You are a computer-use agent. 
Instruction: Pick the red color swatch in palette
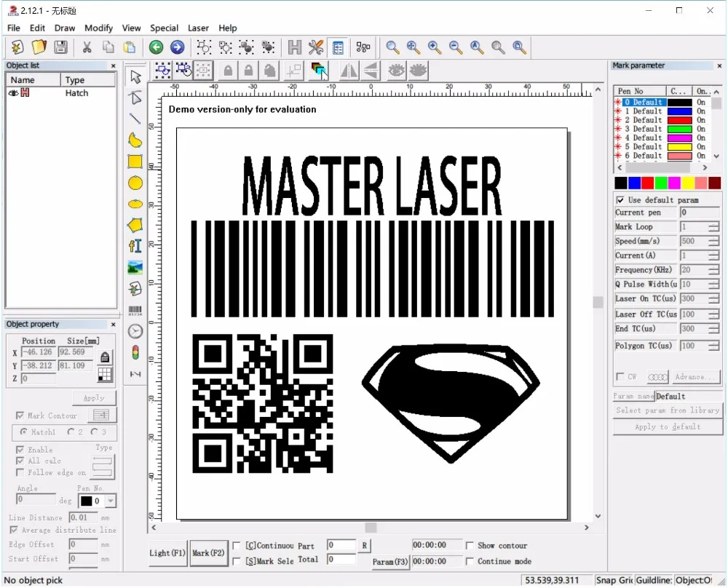pyautogui.click(x=647, y=183)
